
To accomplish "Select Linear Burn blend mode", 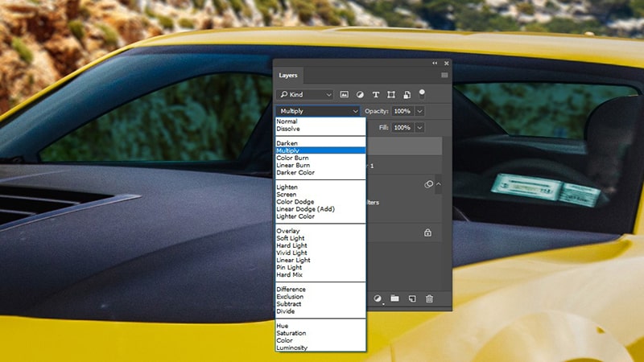I will (x=320, y=166).
